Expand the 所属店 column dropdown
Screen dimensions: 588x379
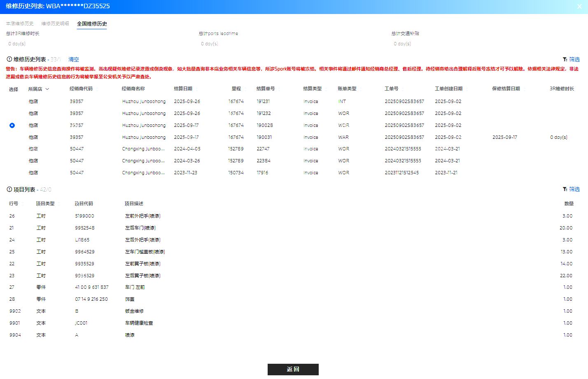point(47,89)
